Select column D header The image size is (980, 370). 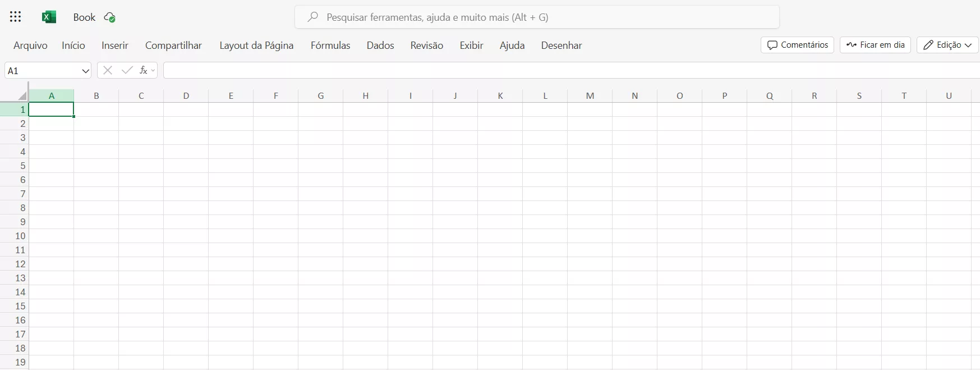[186, 96]
